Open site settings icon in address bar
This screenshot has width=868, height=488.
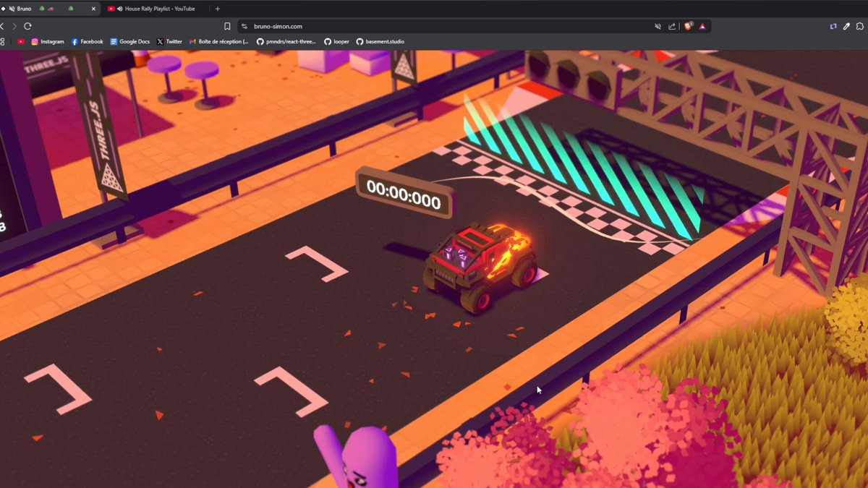[245, 26]
